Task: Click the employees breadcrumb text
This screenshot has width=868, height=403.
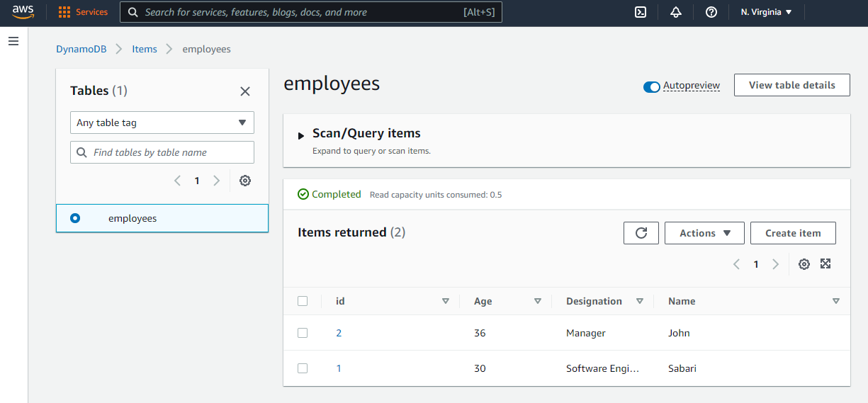Action: click(207, 49)
